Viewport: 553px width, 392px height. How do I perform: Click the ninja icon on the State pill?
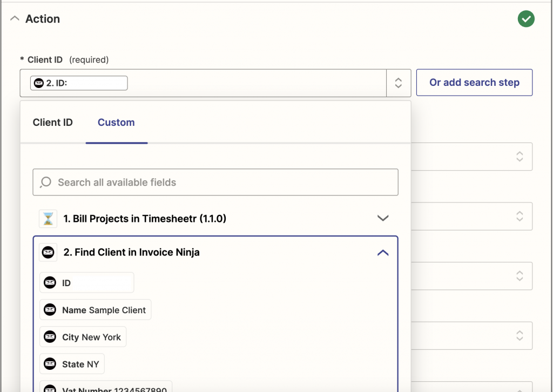click(x=50, y=363)
